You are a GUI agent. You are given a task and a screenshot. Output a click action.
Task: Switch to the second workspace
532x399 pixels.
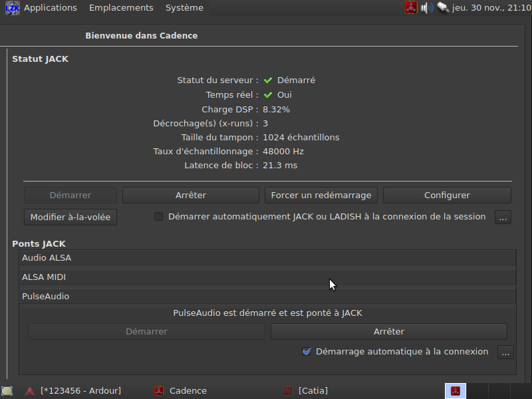coord(477,391)
